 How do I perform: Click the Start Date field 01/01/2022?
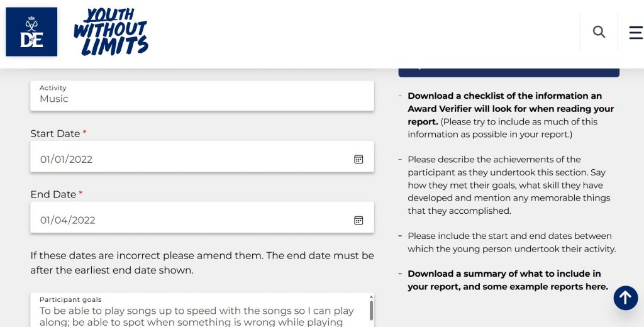pyautogui.click(x=189, y=159)
